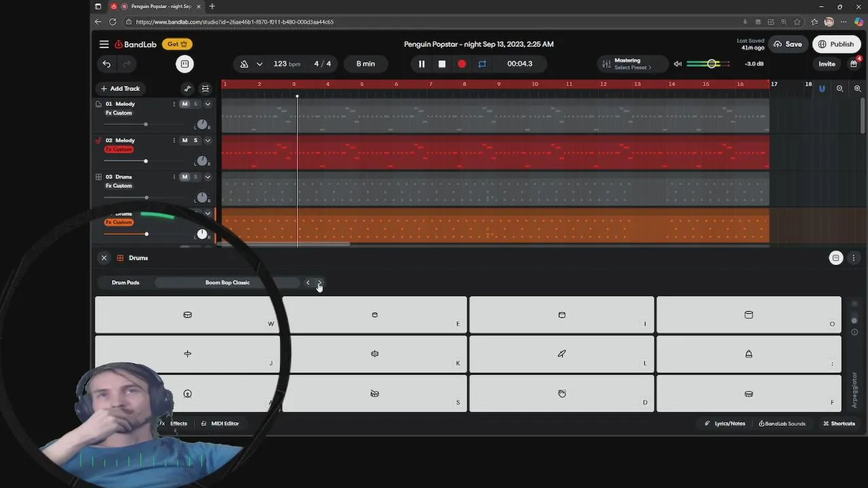Expand the 03 Drums track chevron
The height and width of the screenshot is (488, 868).
pos(208,177)
